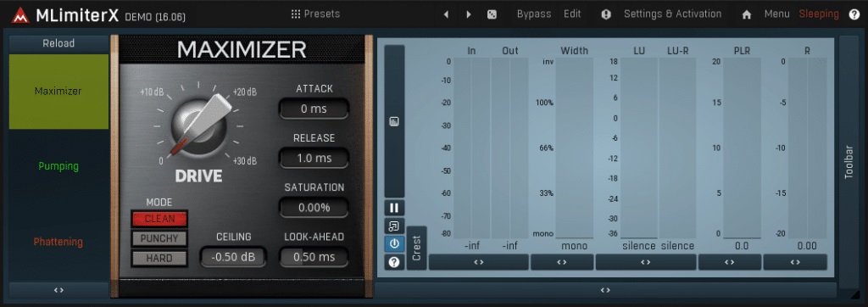This screenshot has height=307, width=868.
Task: Expand Width meter with arrows below
Action: click(x=562, y=262)
